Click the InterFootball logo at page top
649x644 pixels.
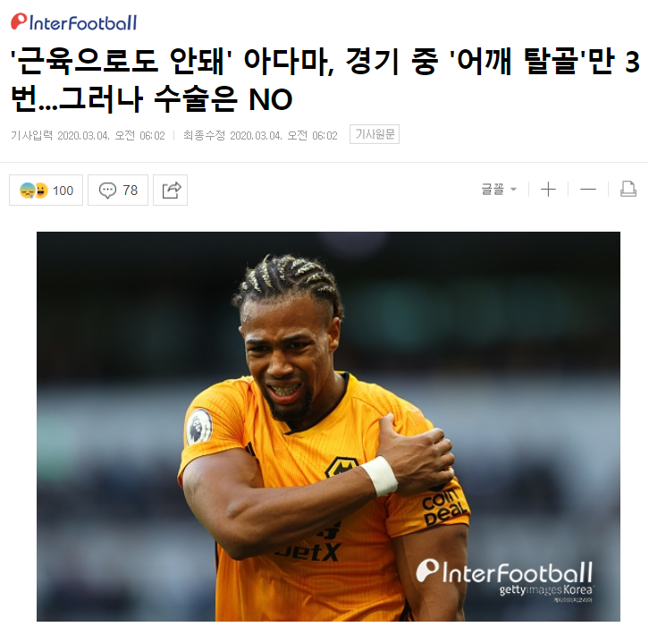73,22
